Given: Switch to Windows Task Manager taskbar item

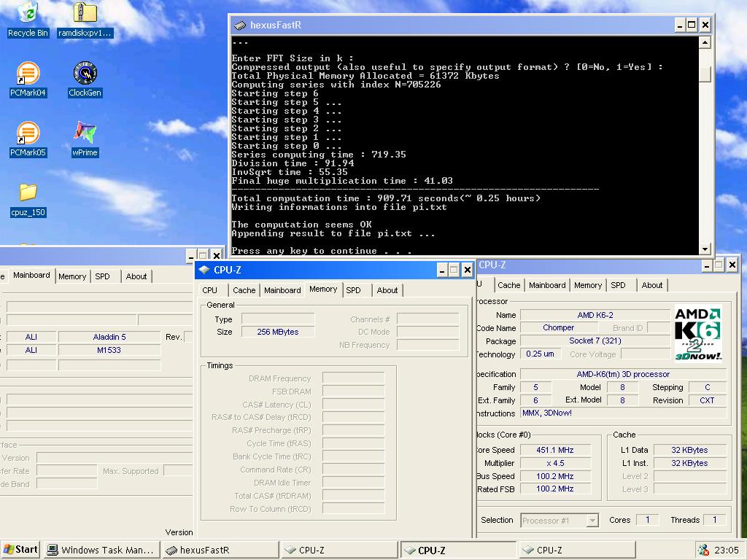Looking at the screenshot, I should tap(102, 550).
